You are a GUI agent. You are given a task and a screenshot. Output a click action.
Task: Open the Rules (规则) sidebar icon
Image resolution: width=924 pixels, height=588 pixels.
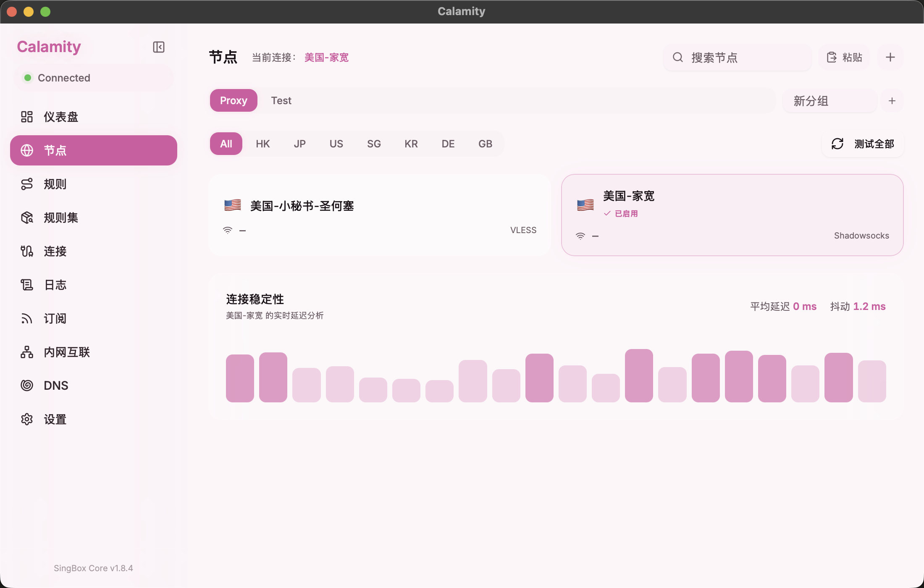point(27,184)
